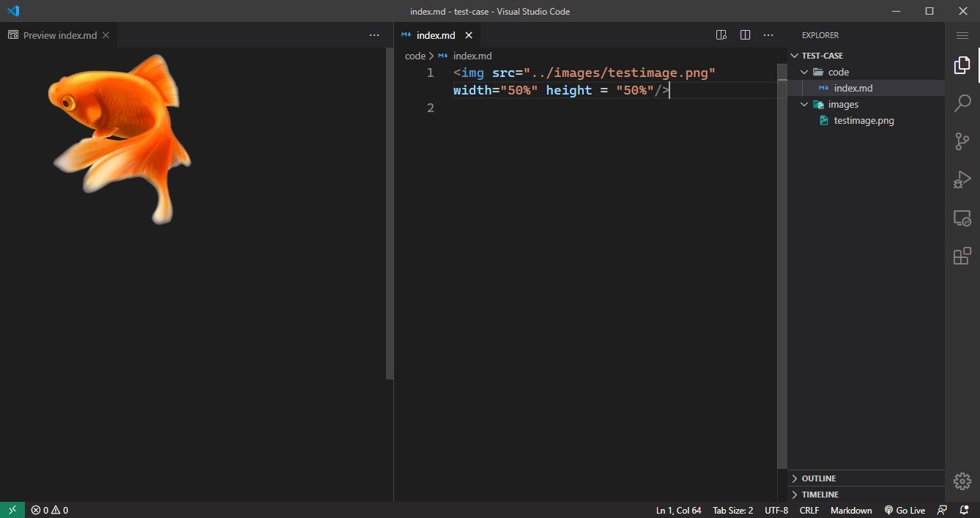
Task: Open the errors and warnings counter
Action: 49,509
